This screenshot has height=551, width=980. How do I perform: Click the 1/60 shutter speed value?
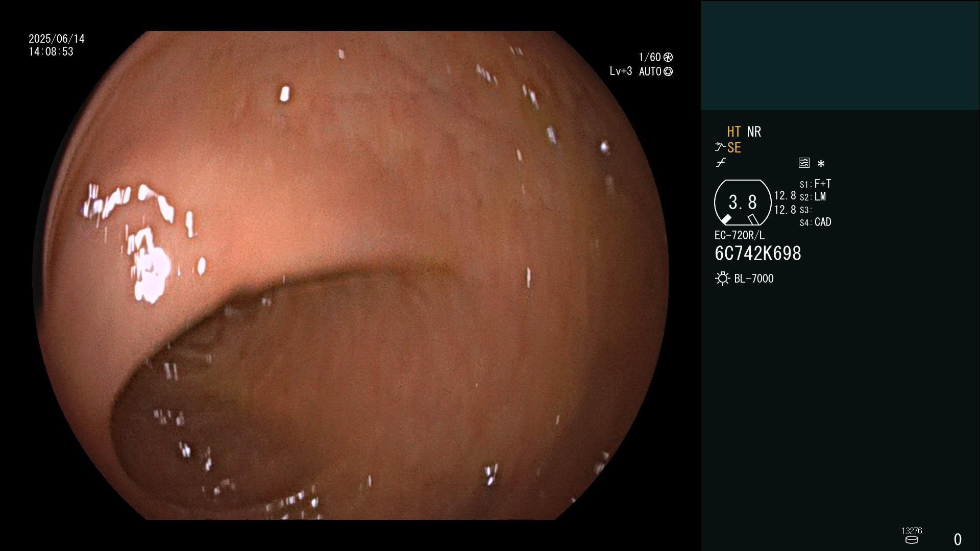pyautogui.click(x=650, y=57)
